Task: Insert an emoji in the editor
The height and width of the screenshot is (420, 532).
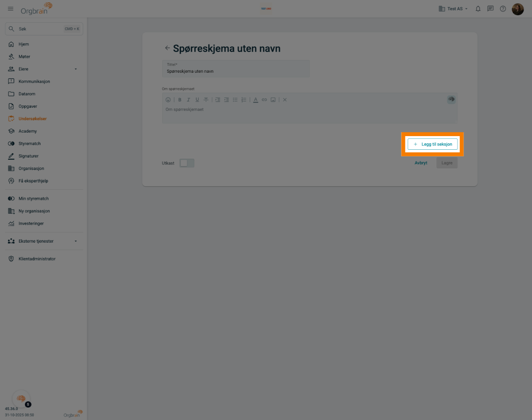Action: [x=168, y=100]
